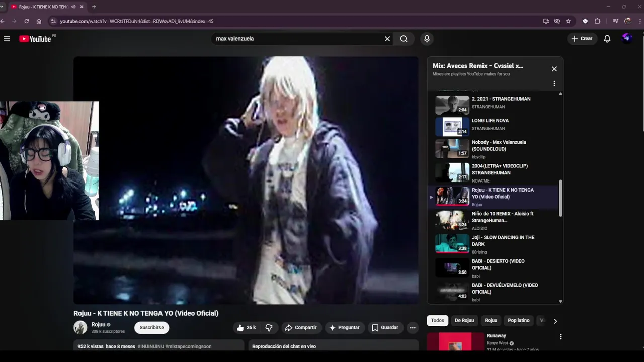Reload the page in browser
644x362 pixels.
(27, 21)
